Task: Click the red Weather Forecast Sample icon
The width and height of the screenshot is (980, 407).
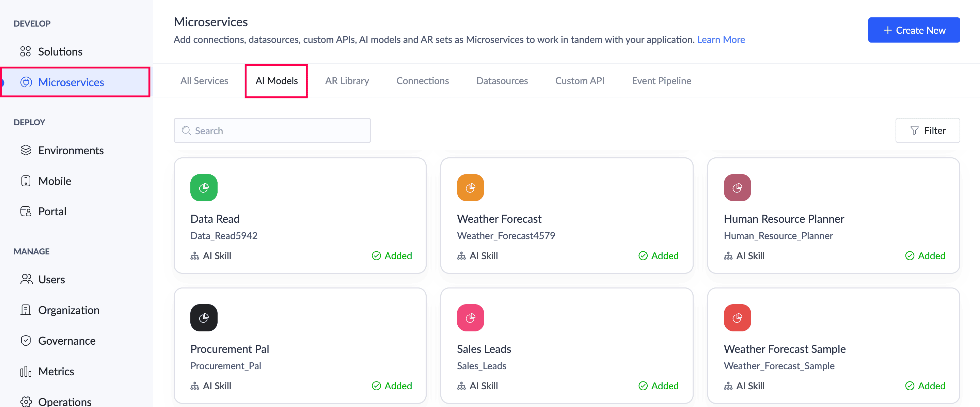Action: coord(737,318)
